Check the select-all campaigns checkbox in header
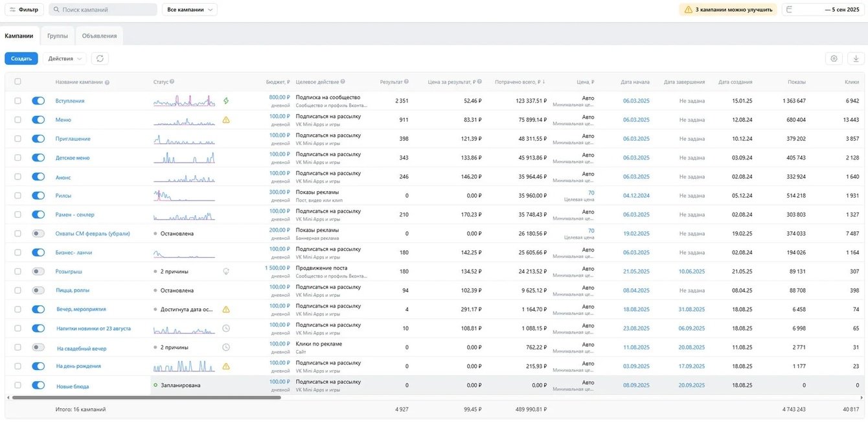868x429 pixels. pos(17,82)
